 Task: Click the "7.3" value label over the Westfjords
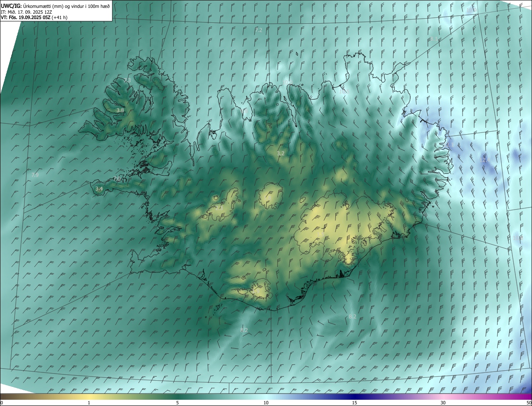click(127, 80)
